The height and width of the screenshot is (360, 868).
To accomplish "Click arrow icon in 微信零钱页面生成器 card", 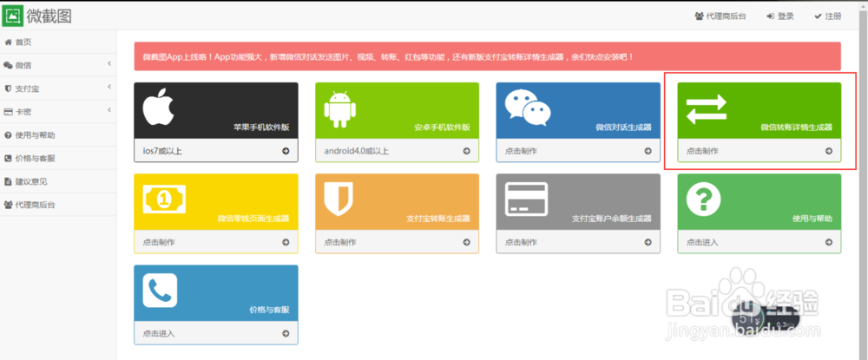I will coord(286,242).
